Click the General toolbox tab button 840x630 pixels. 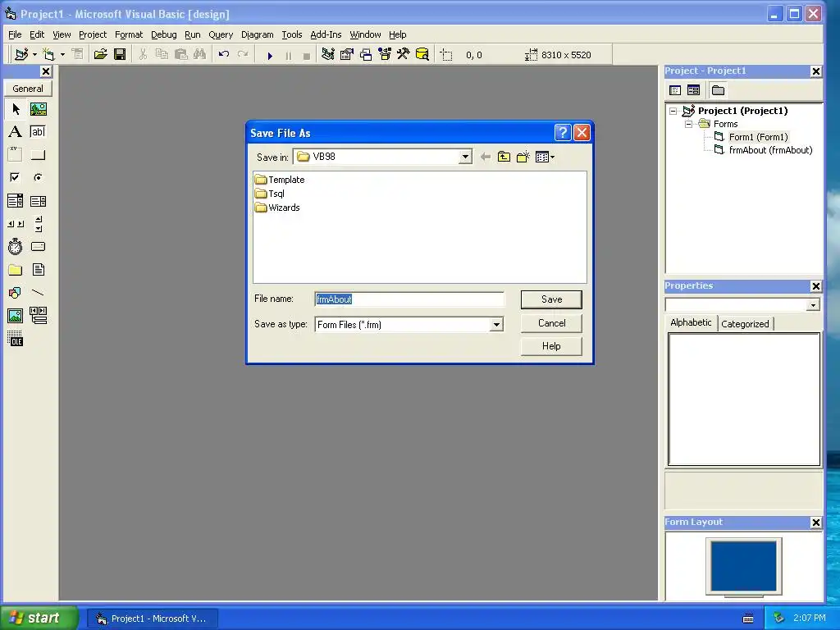click(28, 89)
